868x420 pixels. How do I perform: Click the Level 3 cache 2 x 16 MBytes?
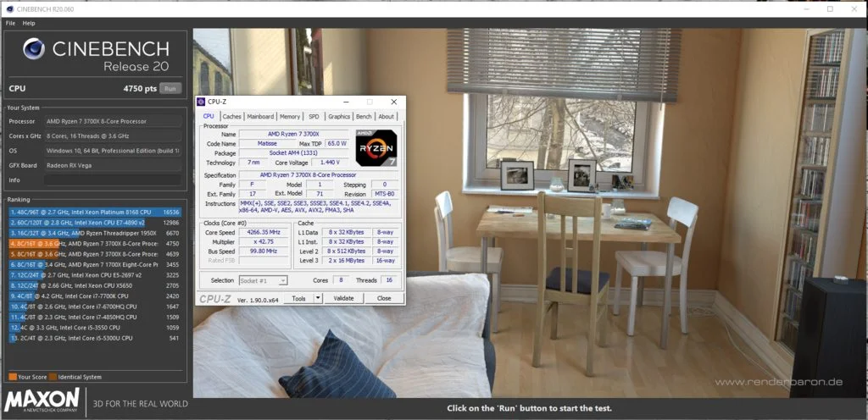[347, 260]
